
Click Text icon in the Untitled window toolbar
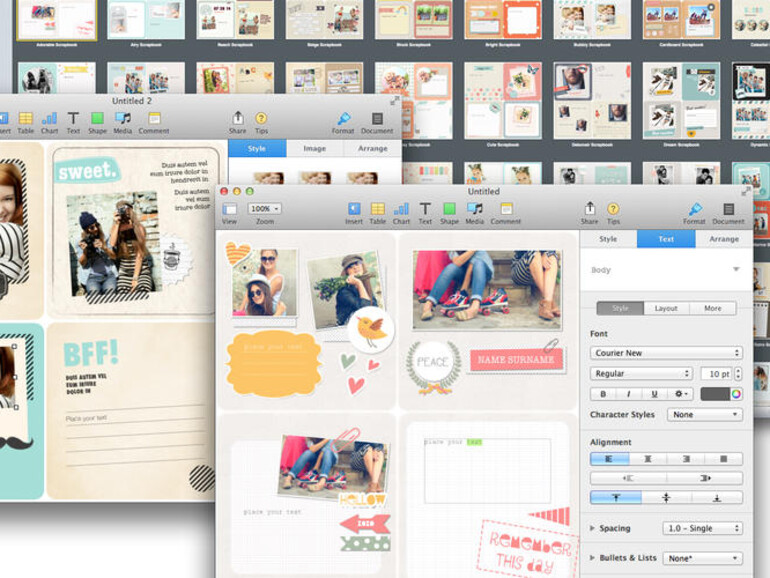pos(425,209)
